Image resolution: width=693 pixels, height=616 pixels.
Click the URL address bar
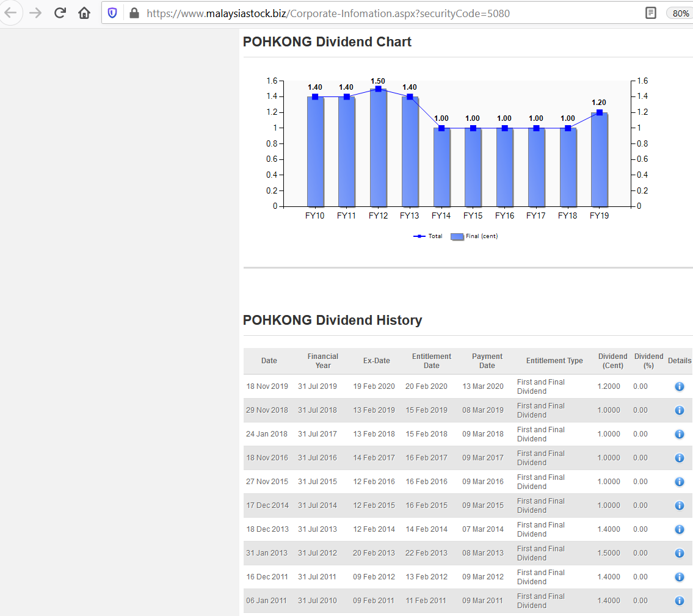[366, 13]
